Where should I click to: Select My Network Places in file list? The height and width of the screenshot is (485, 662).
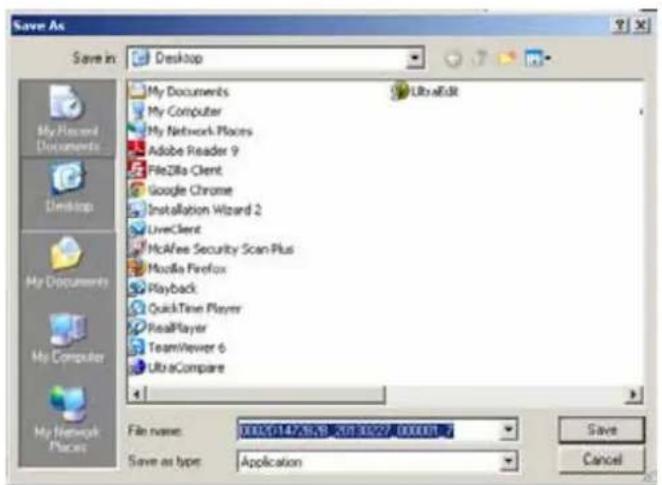pyautogui.click(x=191, y=131)
